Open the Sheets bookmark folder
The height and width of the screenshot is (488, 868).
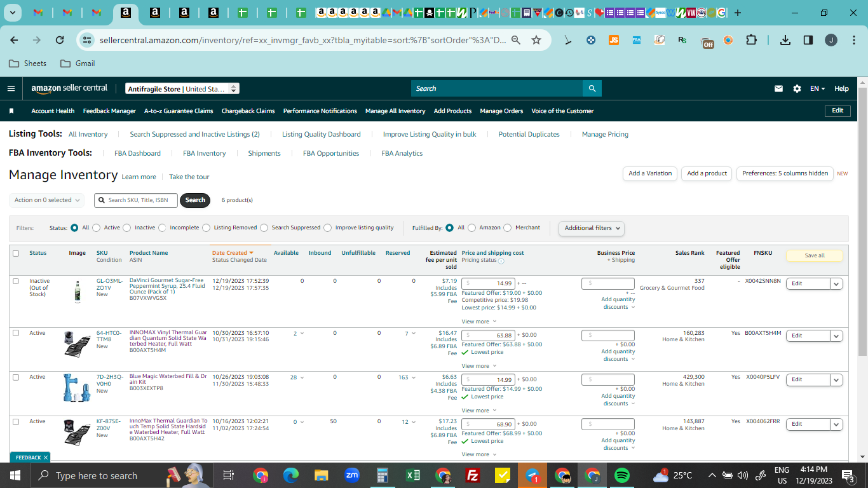(x=27, y=64)
